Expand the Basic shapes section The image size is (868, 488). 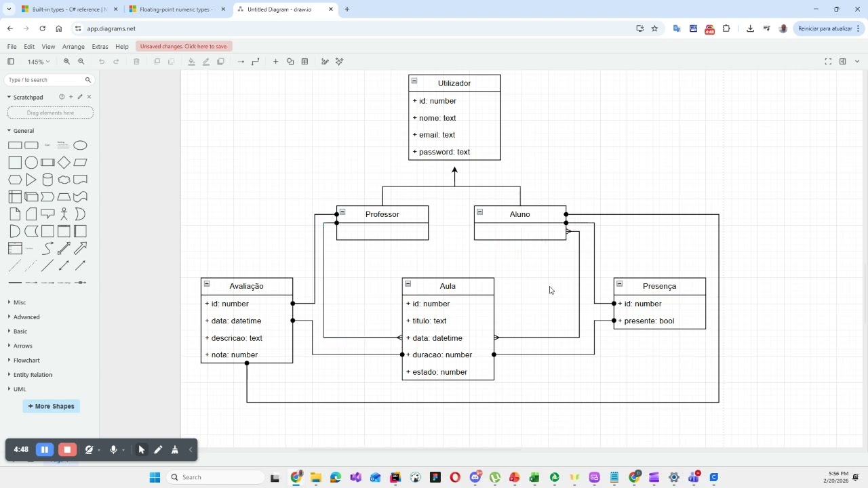(x=18, y=331)
